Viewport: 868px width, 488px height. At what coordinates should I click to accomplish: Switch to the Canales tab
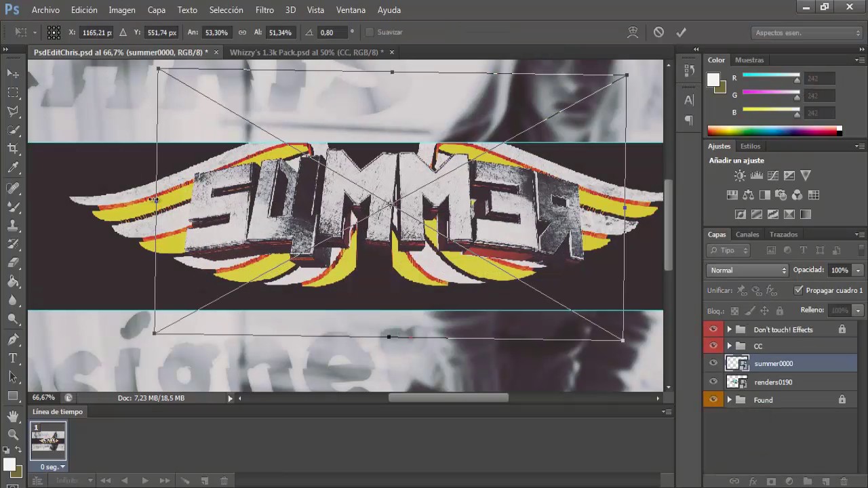(x=747, y=235)
